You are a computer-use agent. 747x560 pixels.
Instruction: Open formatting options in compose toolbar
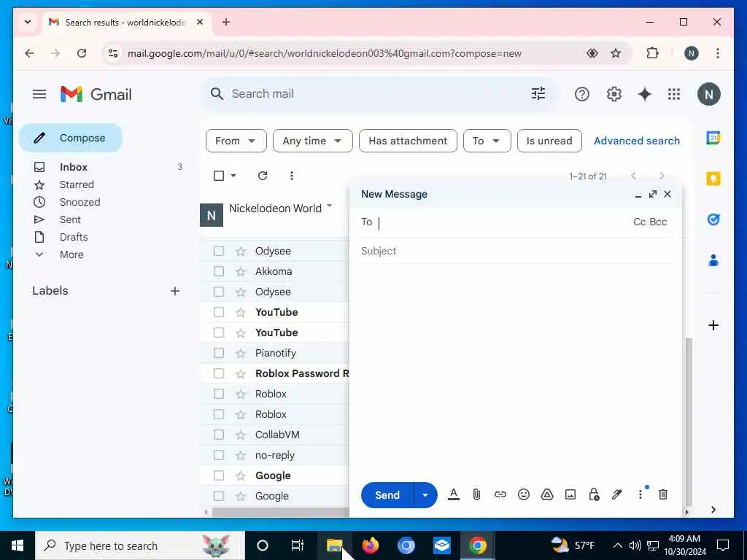click(454, 495)
